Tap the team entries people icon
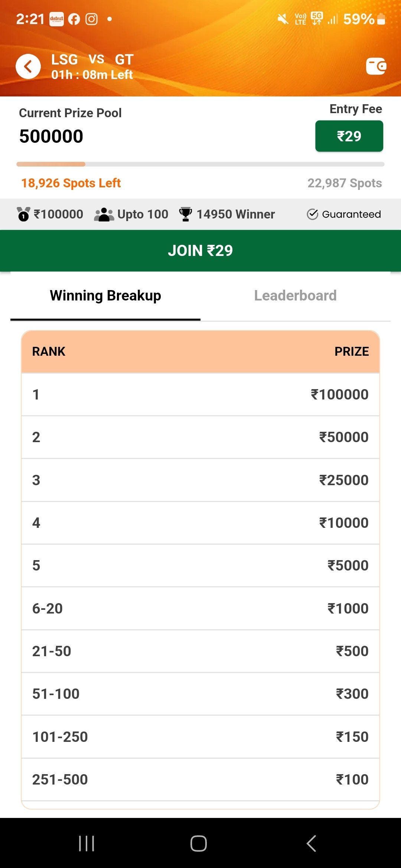The height and width of the screenshot is (868, 401). pyautogui.click(x=104, y=214)
